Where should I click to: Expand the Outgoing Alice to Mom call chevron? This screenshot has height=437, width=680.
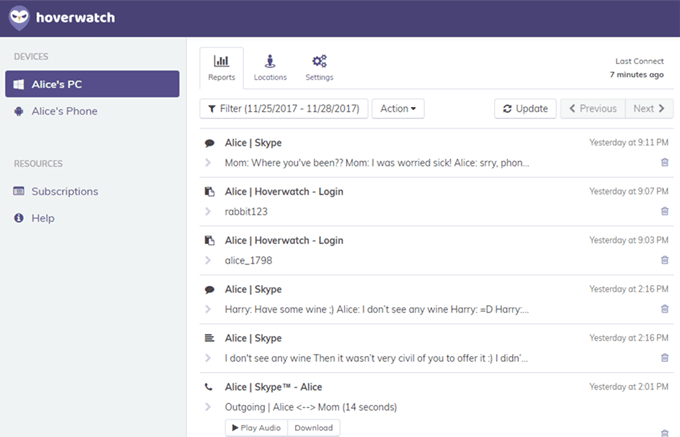pos(208,407)
